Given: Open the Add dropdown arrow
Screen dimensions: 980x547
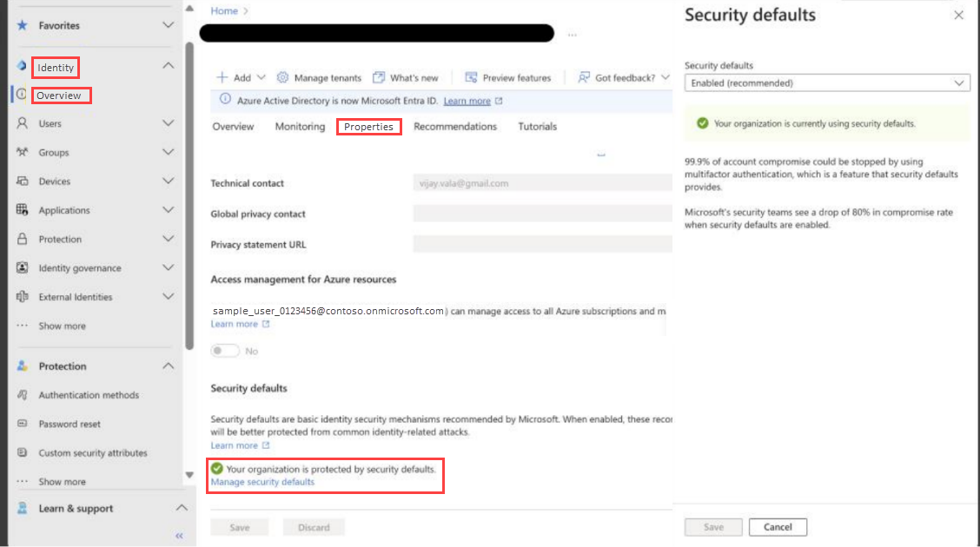Looking at the screenshot, I should [x=262, y=77].
